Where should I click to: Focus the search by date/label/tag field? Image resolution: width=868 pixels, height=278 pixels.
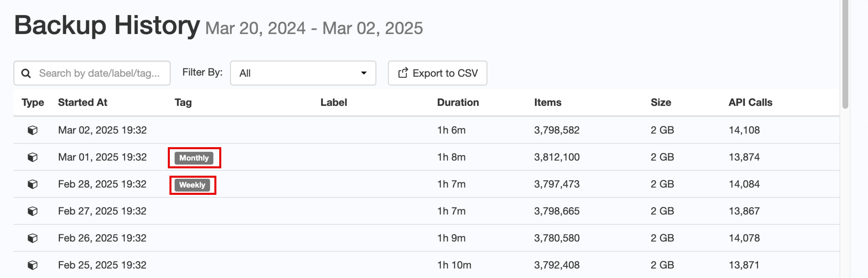pyautogui.click(x=99, y=73)
